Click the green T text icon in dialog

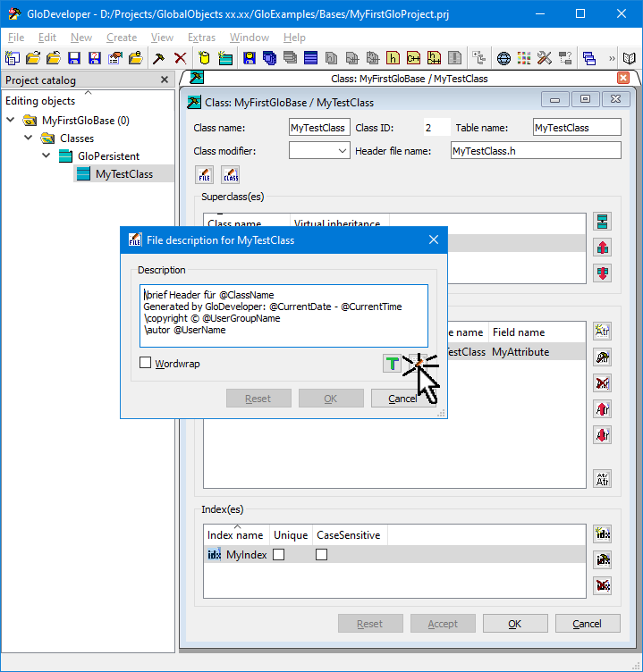point(392,364)
